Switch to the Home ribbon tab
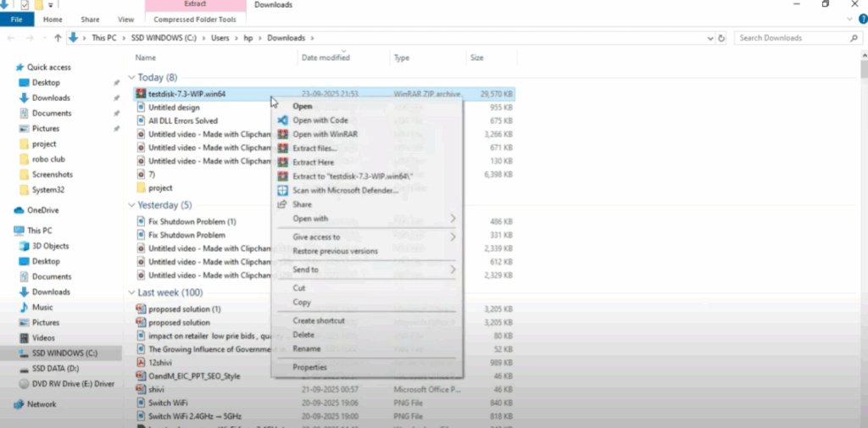868x428 pixels. [53, 19]
